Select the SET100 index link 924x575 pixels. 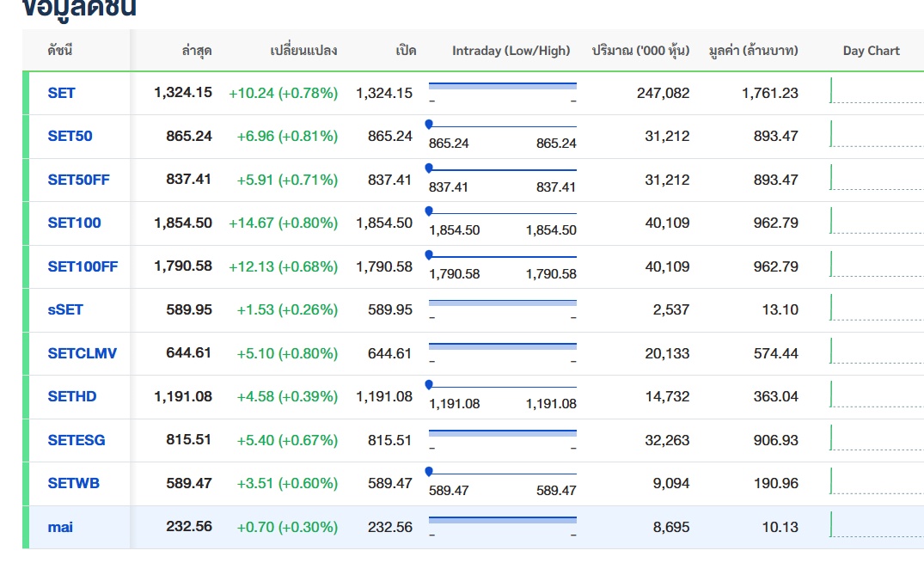[74, 223]
